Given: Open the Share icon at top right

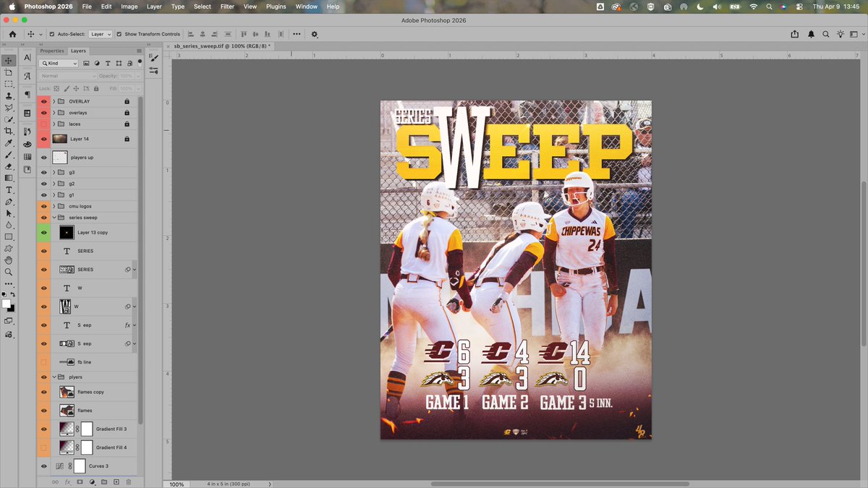Looking at the screenshot, I should point(796,34).
